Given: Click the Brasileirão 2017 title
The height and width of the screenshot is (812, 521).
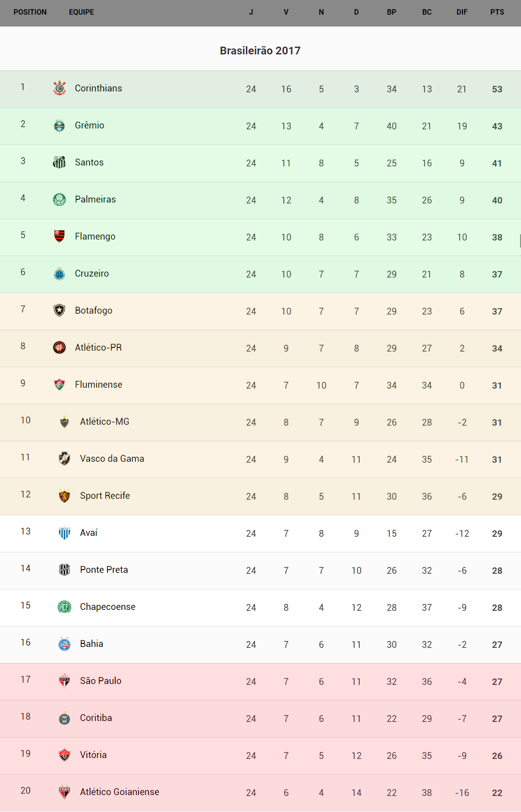Looking at the screenshot, I should 260,51.
